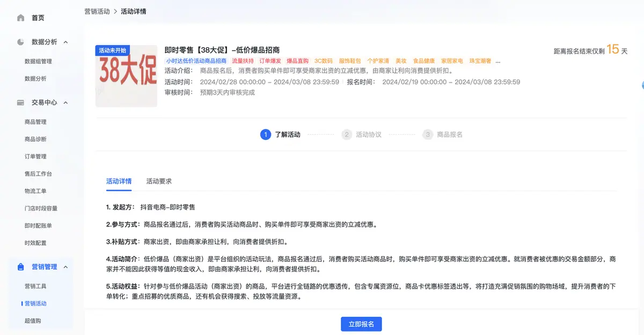Click 活动详情 breadcrumb text
This screenshot has width=644, height=335.
[133, 11]
